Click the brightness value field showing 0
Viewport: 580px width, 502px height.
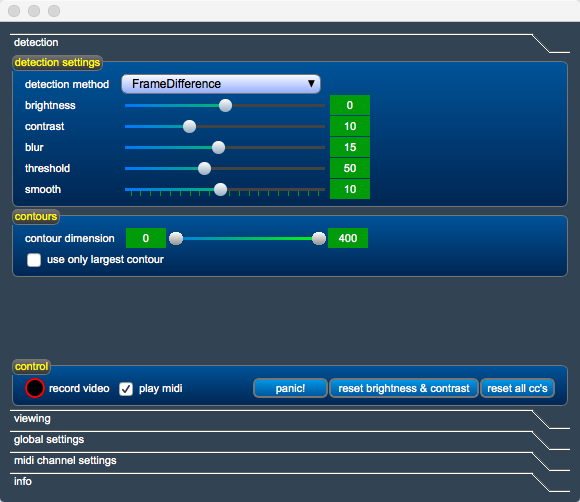(x=350, y=105)
